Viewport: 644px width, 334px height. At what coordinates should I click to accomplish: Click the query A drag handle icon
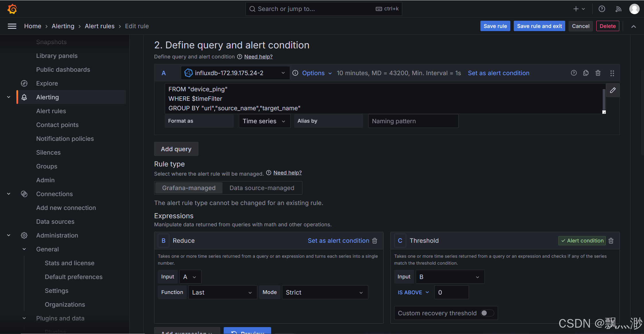(x=612, y=73)
